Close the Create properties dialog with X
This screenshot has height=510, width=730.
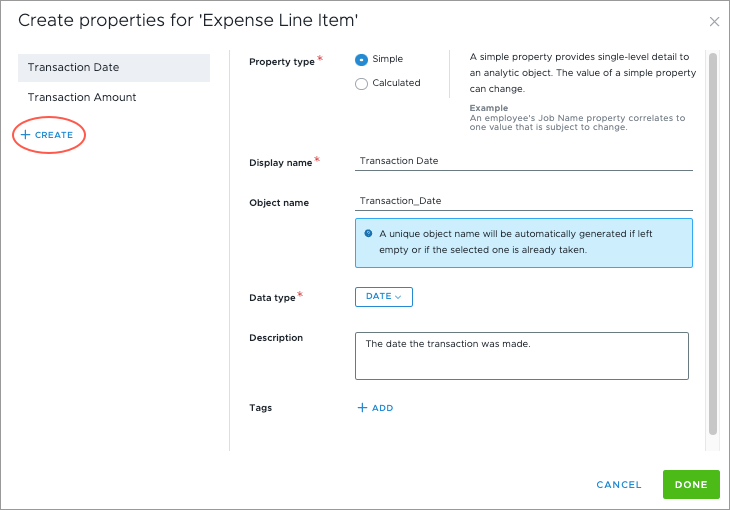(714, 21)
